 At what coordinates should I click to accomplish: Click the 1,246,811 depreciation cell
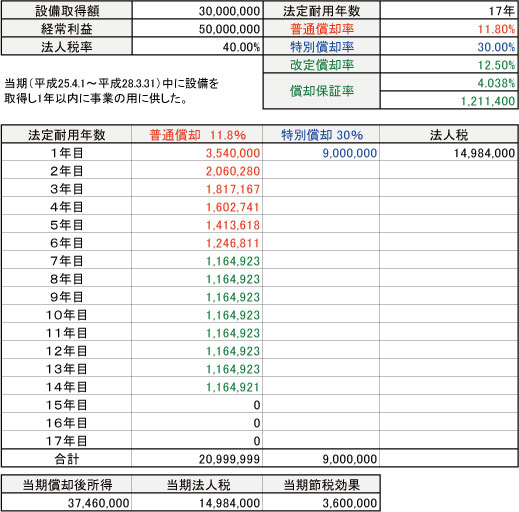click(197, 243)
